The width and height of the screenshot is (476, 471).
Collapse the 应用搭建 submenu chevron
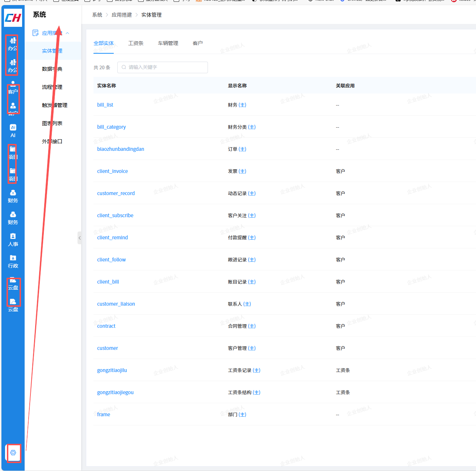point(67,33)
